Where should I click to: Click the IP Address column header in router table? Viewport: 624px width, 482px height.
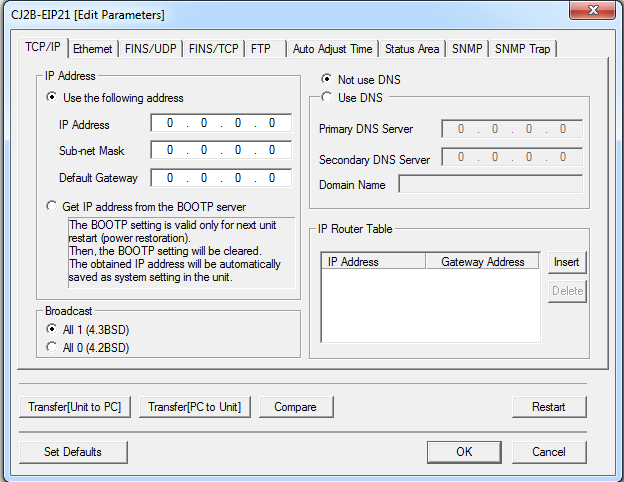[x=373, y=261]
